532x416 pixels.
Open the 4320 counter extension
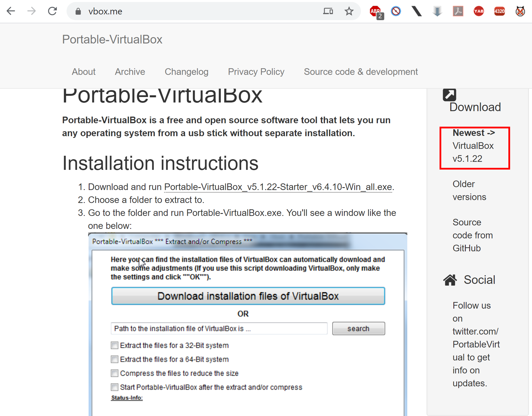tap(499, 11)
